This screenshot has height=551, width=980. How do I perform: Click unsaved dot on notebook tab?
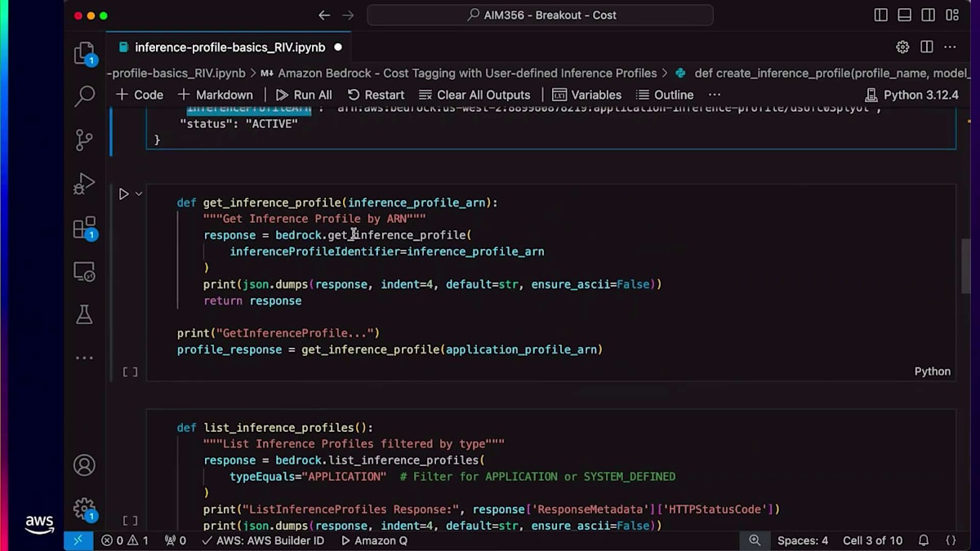(338, 47)
